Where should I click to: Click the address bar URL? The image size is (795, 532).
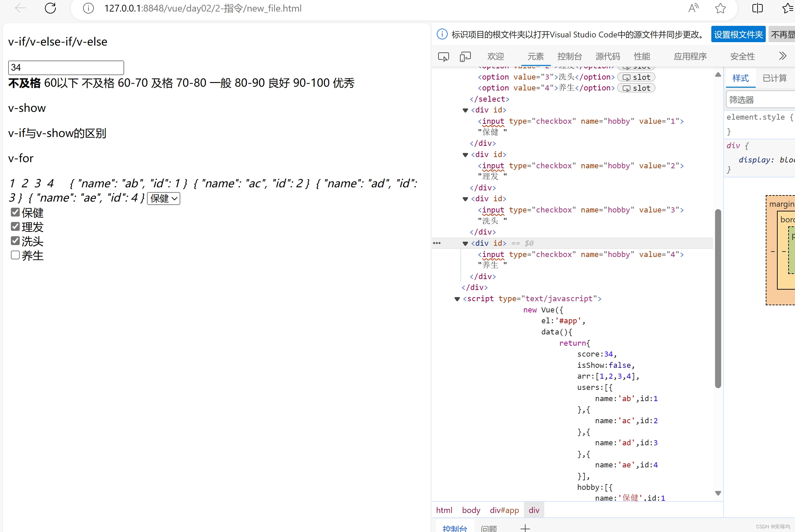pos(203,8)
